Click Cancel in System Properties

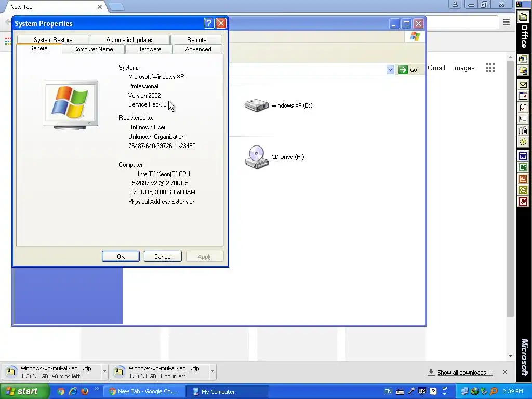pos(163,257)
